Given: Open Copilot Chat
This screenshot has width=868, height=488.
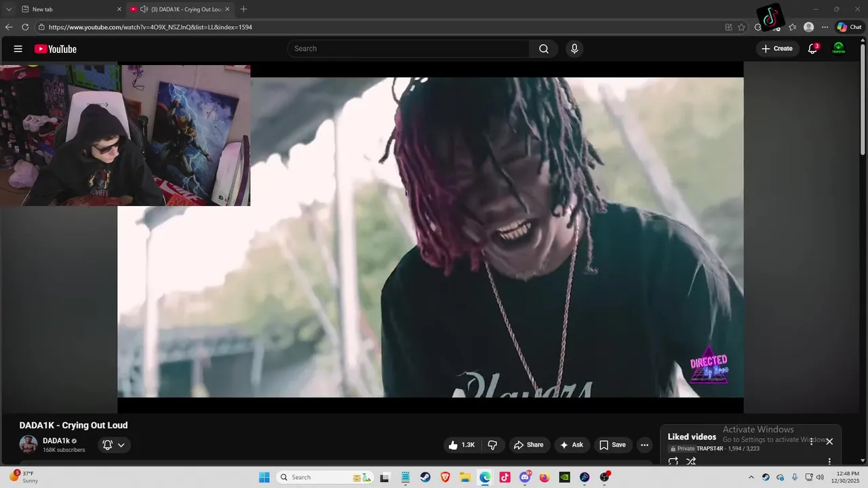Looking at the screenshot, I should [849, 27].
